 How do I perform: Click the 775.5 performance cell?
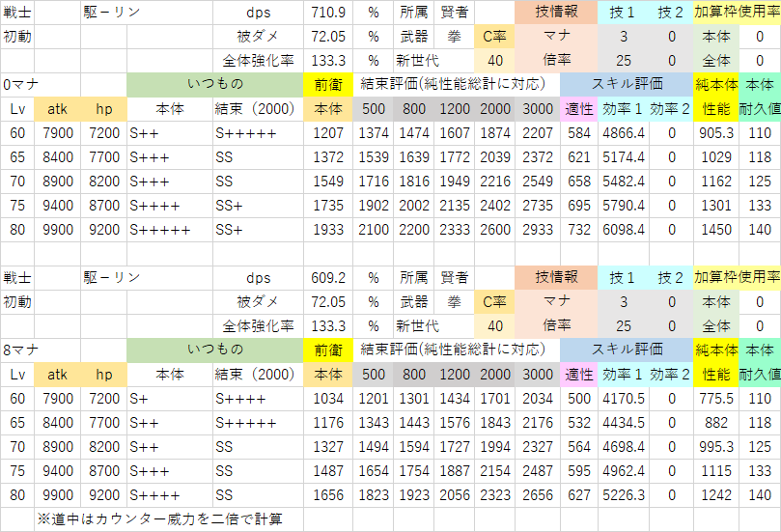coord(715,399)
